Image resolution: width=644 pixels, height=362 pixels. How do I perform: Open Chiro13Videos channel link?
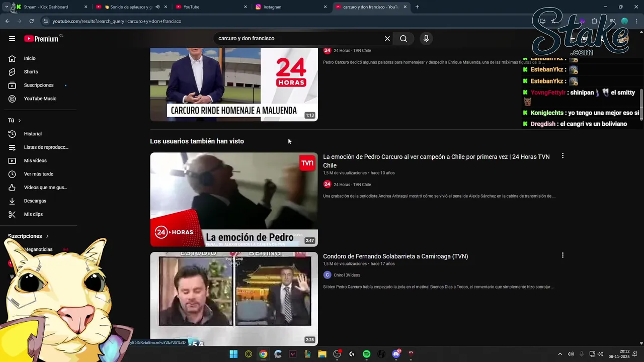(x=347, y=275)
